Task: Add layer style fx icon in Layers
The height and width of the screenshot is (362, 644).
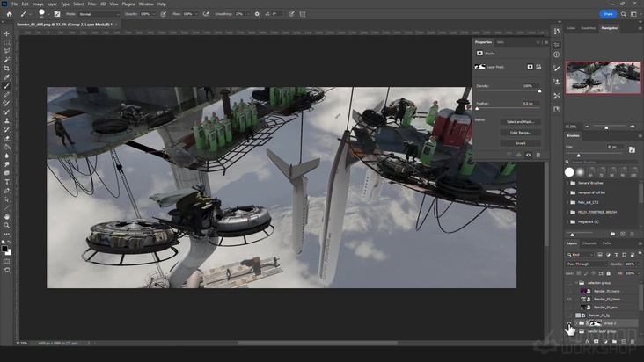Action: [588, 342]
